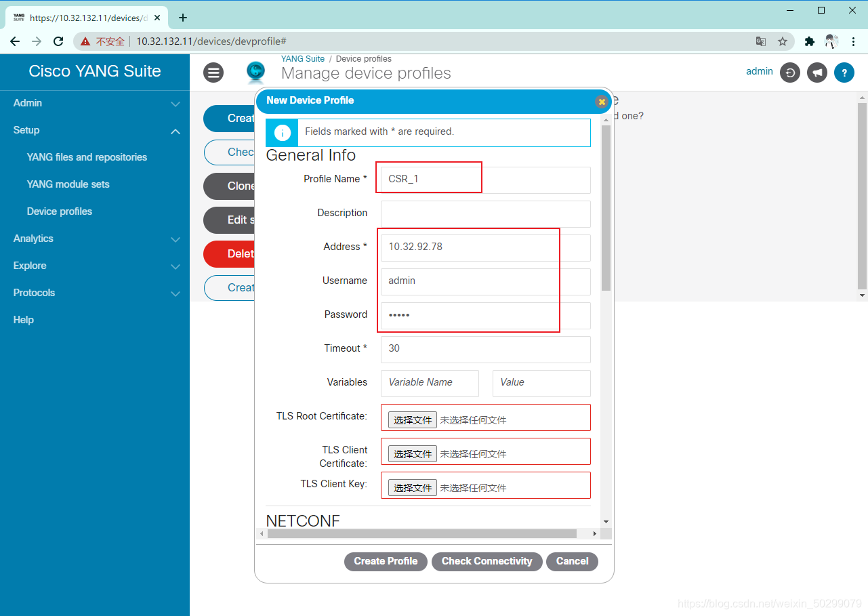Open a new browser tab

[183, 18]
